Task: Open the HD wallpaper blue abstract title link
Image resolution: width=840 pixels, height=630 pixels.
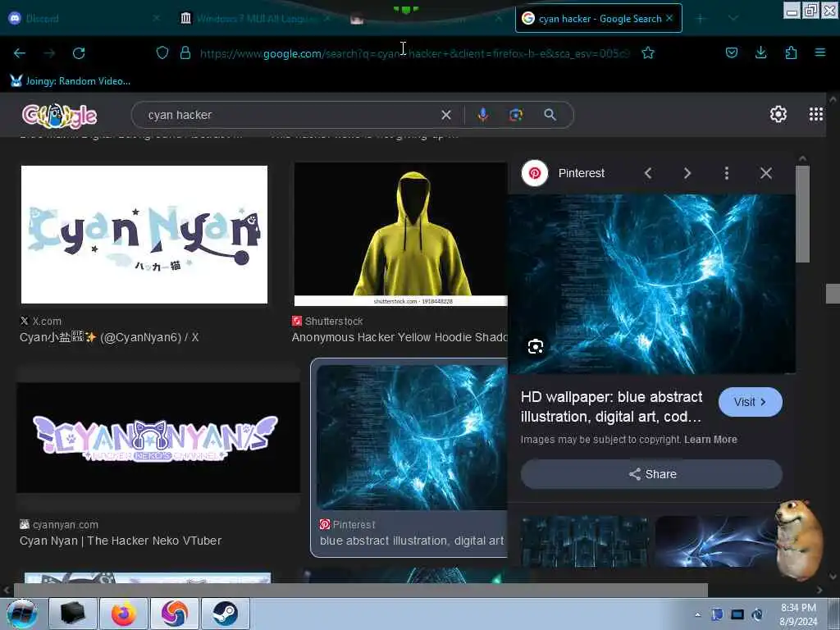Action: (x=612, y=407)
